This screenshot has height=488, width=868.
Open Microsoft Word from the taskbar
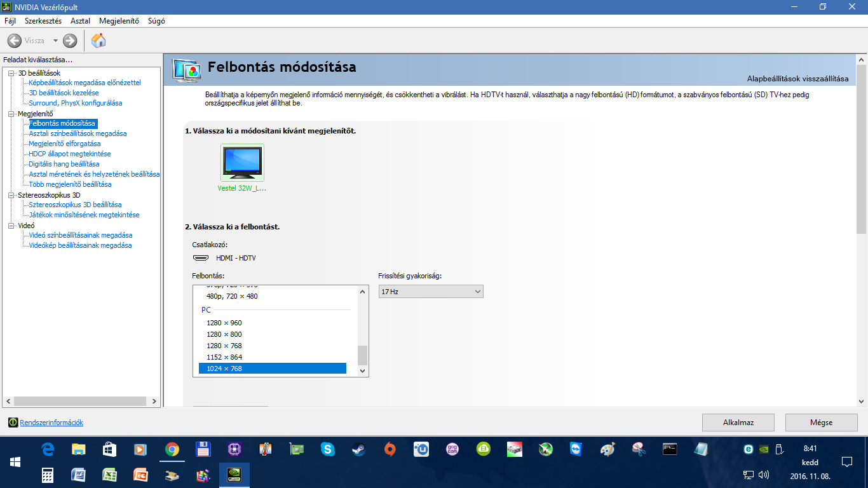point(79,475)
